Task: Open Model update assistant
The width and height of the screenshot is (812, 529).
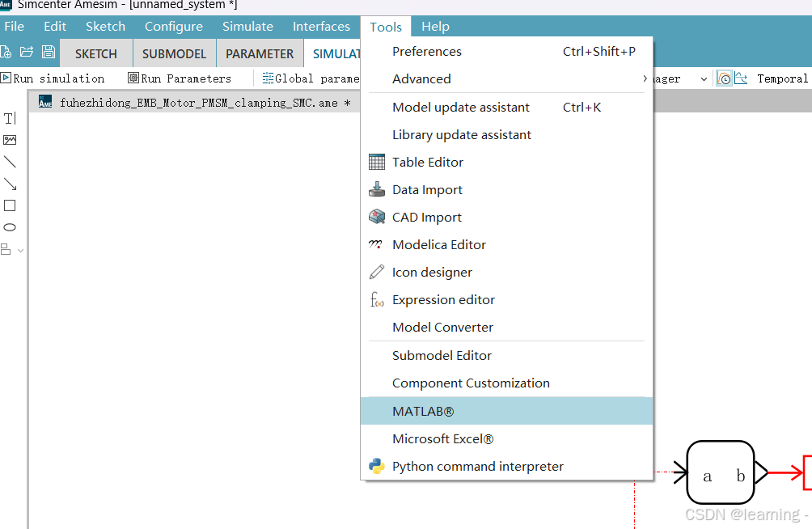Action: tap(506, 108)
